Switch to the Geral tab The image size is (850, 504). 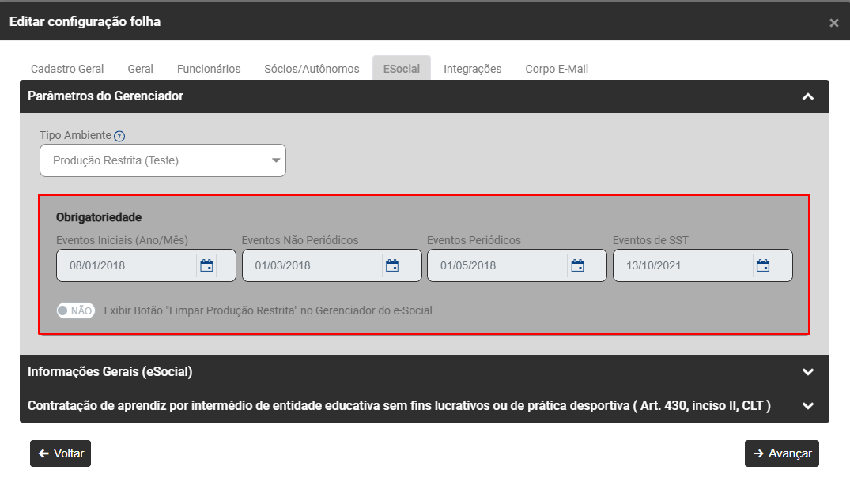click(141, 69)
